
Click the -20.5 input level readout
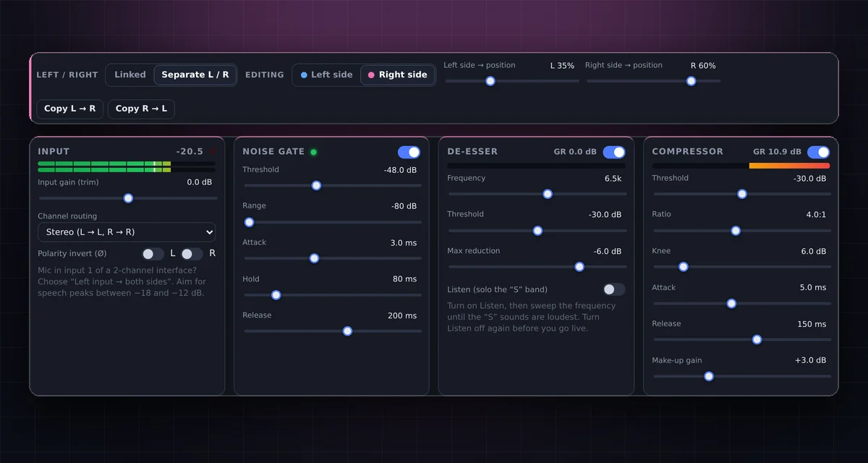point(190,152)
